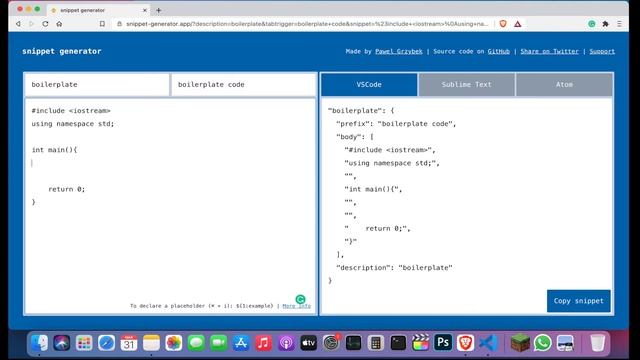Screen dimensions: 640x360
Task: Open a new browser tab
Action: pos(158,10)
